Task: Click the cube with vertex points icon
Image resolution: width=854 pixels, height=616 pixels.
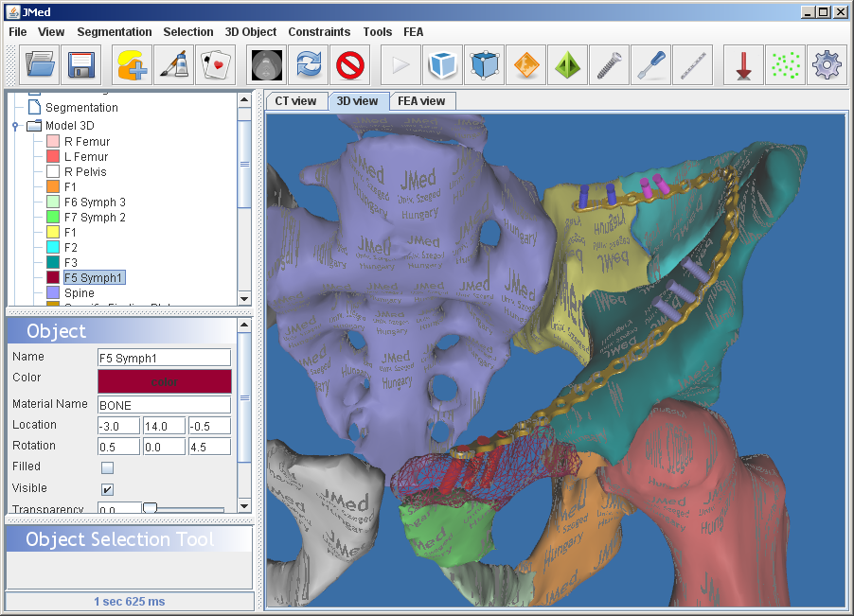Action: pos(484,65)
